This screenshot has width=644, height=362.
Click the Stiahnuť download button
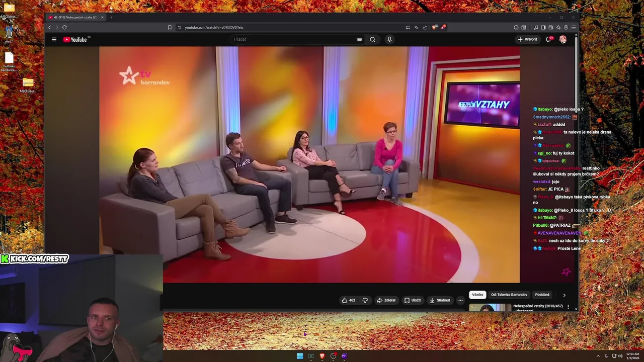[x=440, y=300]
